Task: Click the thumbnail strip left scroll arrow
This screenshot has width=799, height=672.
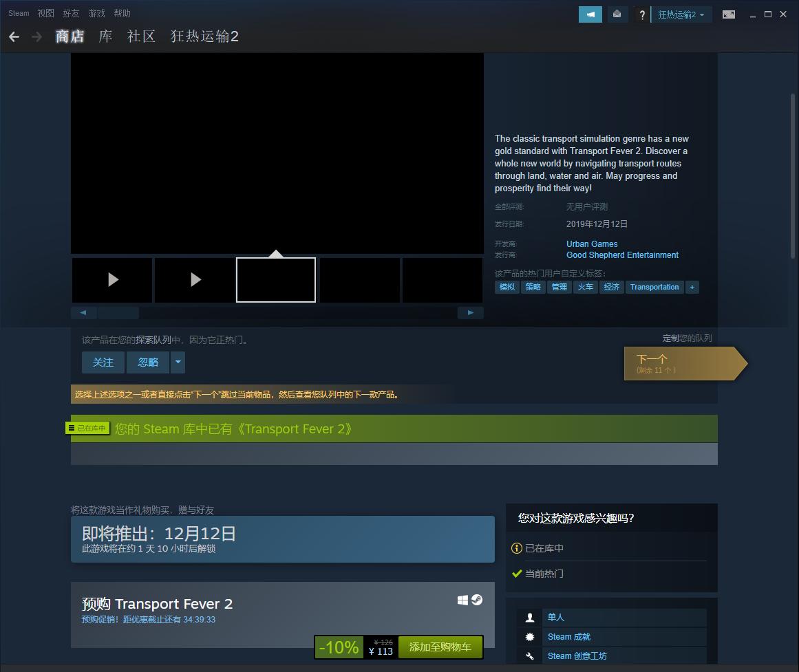Action: (x=83, y=312)
